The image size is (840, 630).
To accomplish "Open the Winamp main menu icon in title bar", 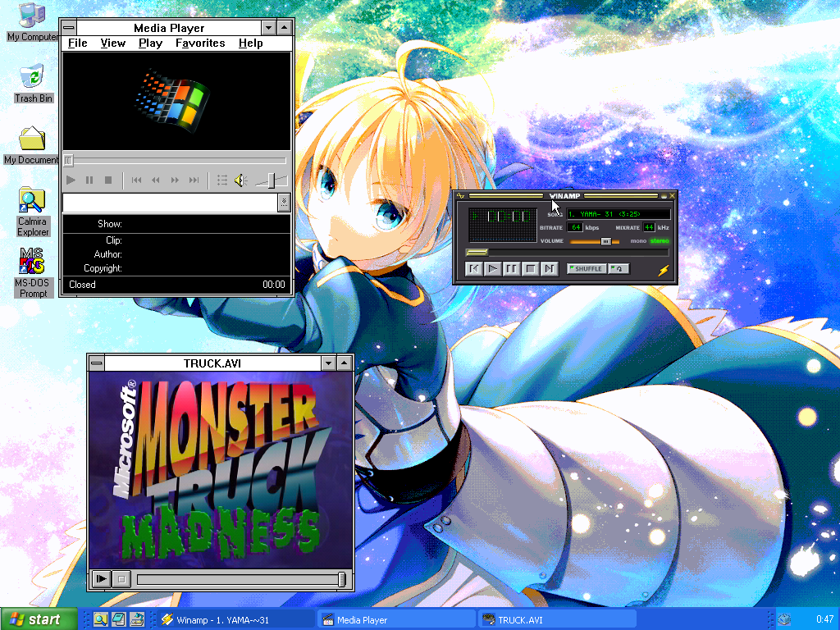I will tap(461, 196).
